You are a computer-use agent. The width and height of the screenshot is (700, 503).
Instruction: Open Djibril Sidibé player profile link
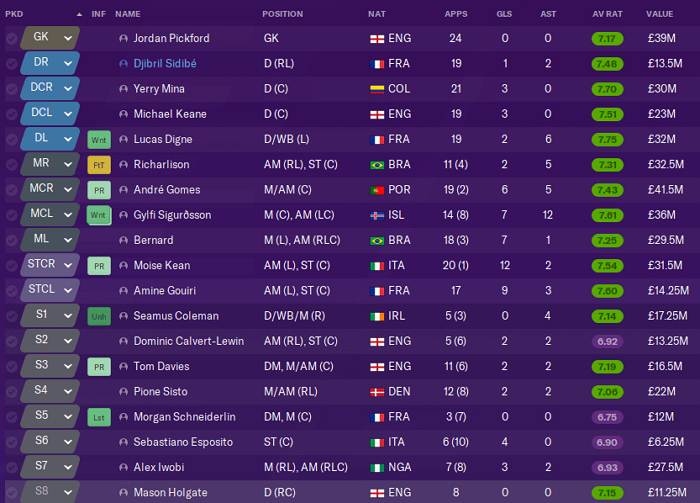point(165,63)
